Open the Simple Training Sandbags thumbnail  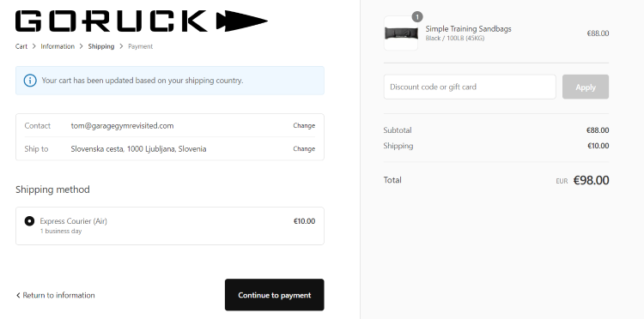[401, 33]
